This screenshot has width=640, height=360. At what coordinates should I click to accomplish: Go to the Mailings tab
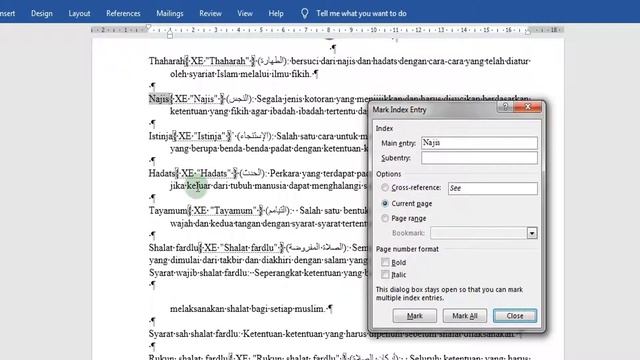click(x=170, y=13)
